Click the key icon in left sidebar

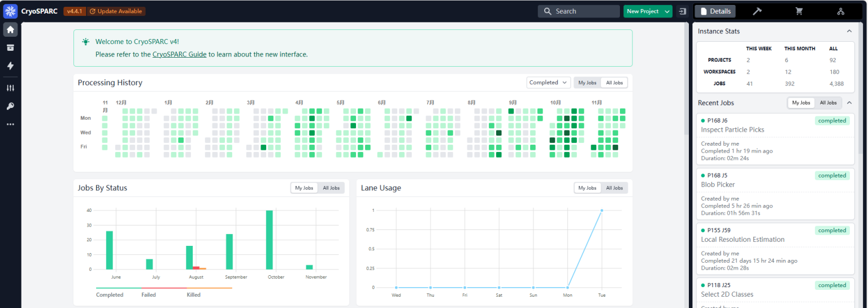tap(10, 106)
